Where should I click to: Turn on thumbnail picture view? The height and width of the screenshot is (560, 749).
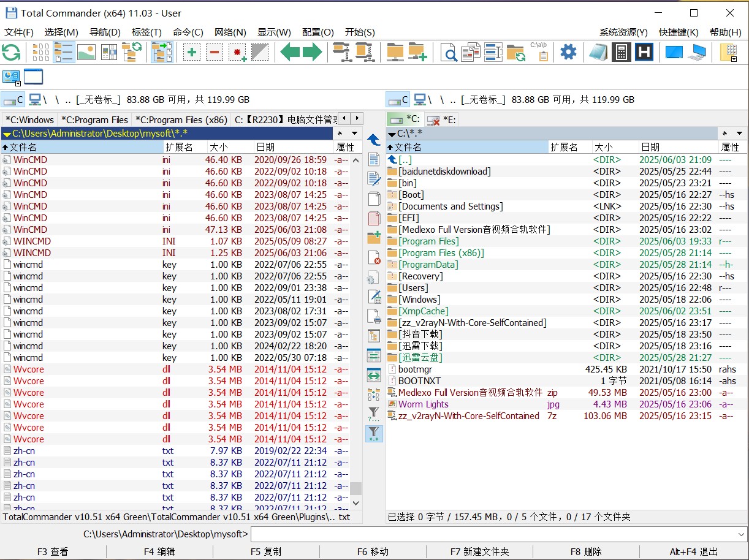[86, 52]
